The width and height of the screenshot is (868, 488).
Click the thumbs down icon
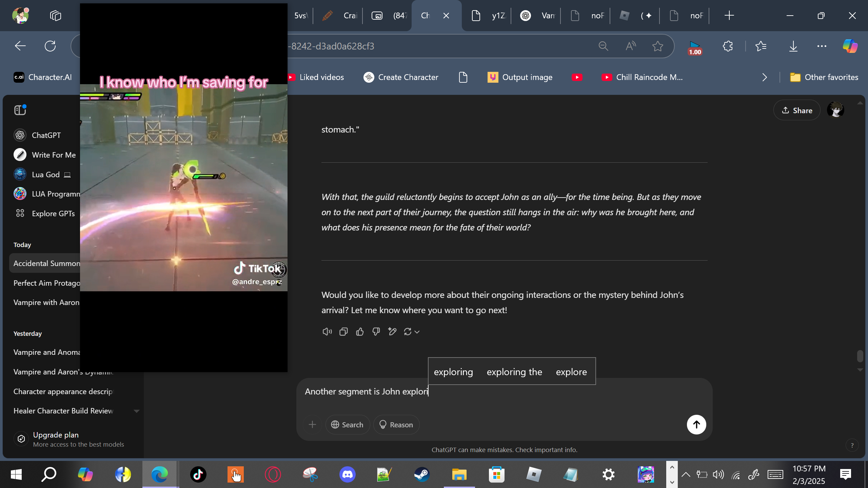[376, 332]
